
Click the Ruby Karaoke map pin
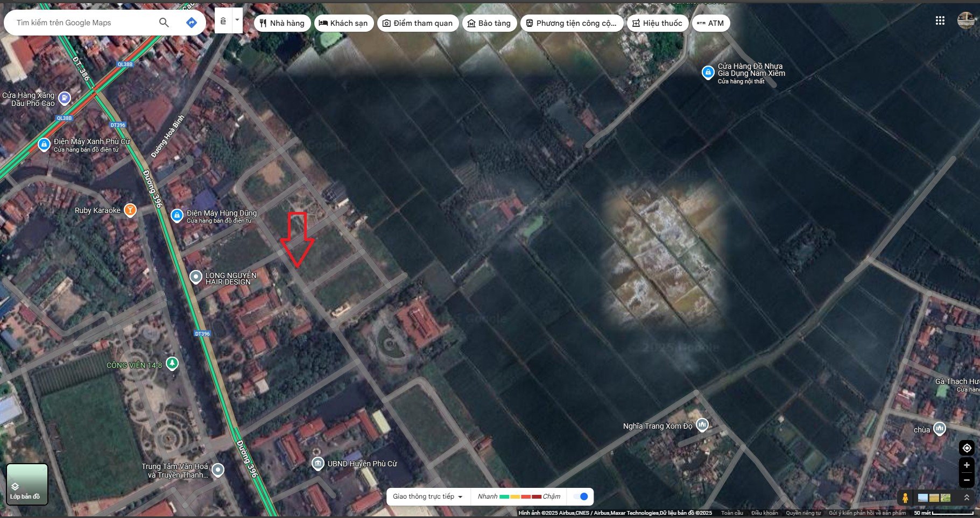click(130, 210)
